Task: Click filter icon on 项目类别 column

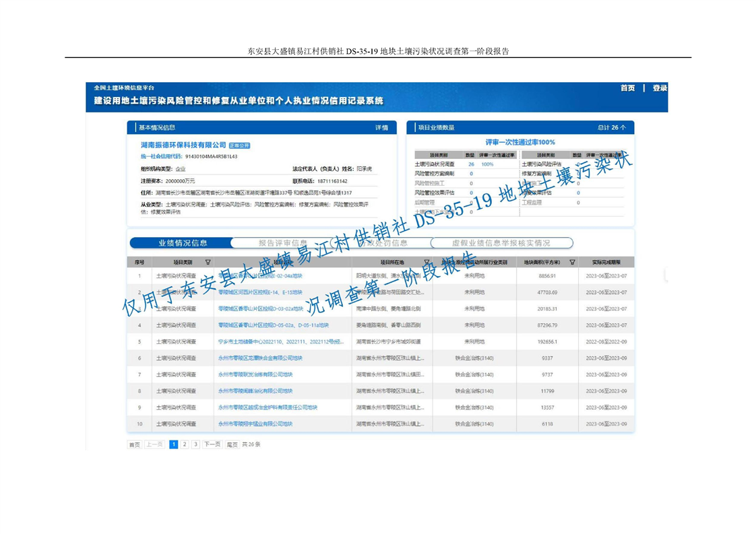Action: (208, 263)
